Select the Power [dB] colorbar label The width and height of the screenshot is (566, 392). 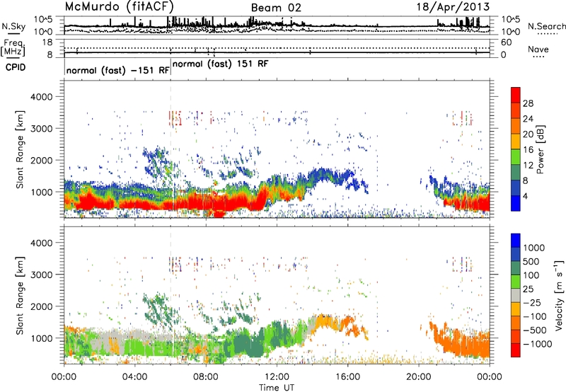pyautogui.click(x=541, y=149)
